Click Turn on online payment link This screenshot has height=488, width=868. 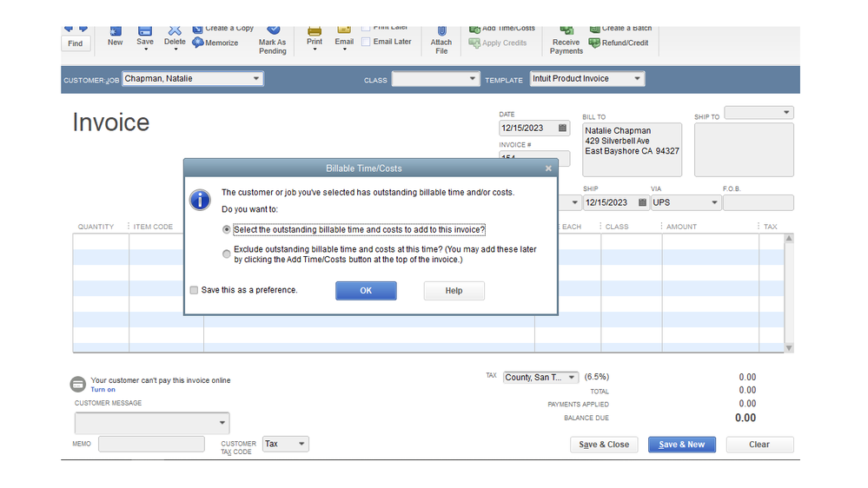click(x=103, y=390)
